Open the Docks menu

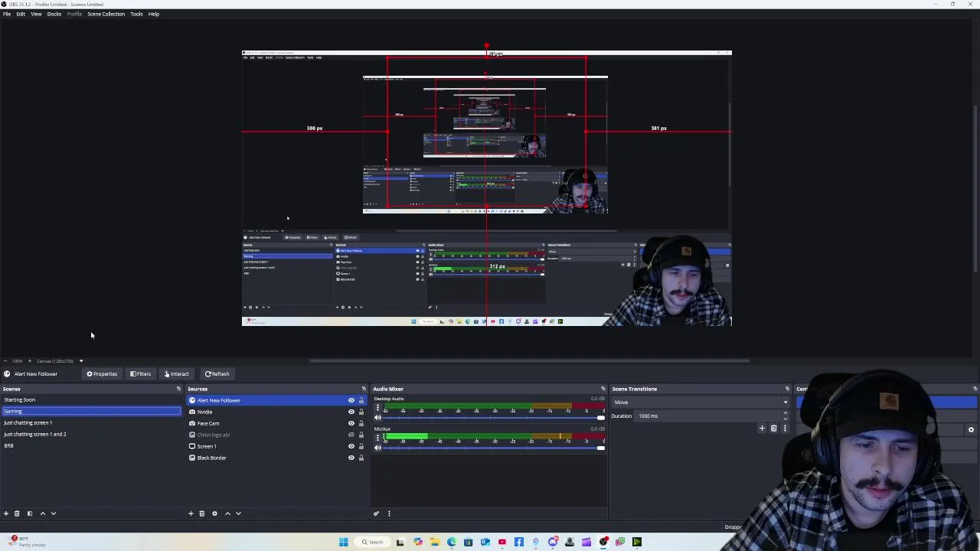click(54, 14)
